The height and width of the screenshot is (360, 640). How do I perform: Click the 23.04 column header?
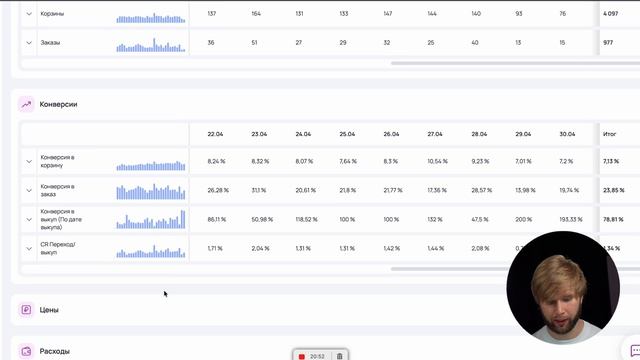259,134
